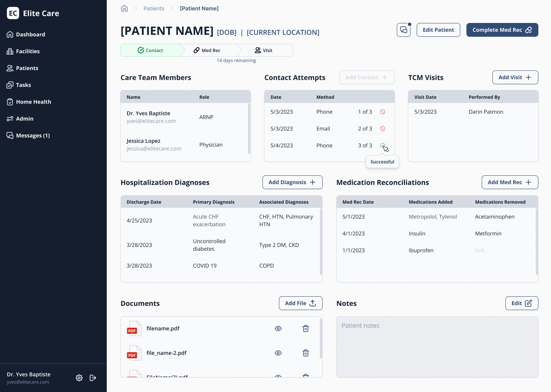
Task: Navigate to Home Health section
Action: coord(33,102)
